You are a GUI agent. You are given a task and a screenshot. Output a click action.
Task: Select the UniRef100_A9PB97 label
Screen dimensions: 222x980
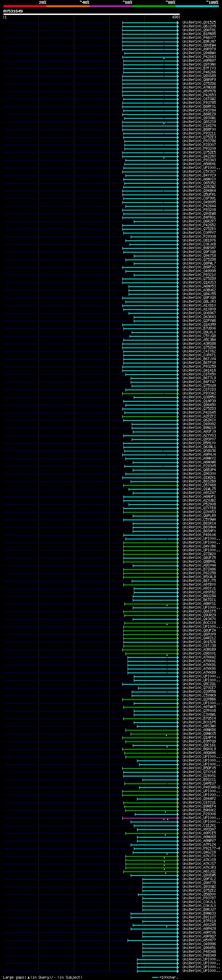click(199, 60)
